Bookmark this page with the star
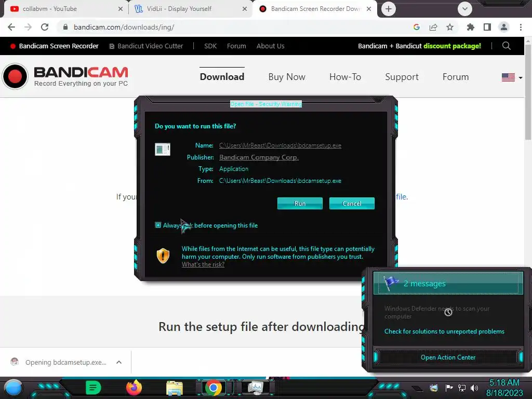 coord(450,27)
